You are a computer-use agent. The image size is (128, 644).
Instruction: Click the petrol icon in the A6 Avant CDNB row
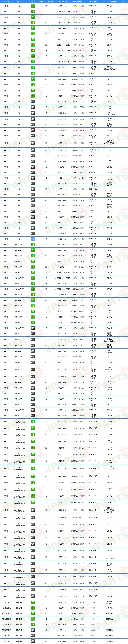click(x=33, y=250)
